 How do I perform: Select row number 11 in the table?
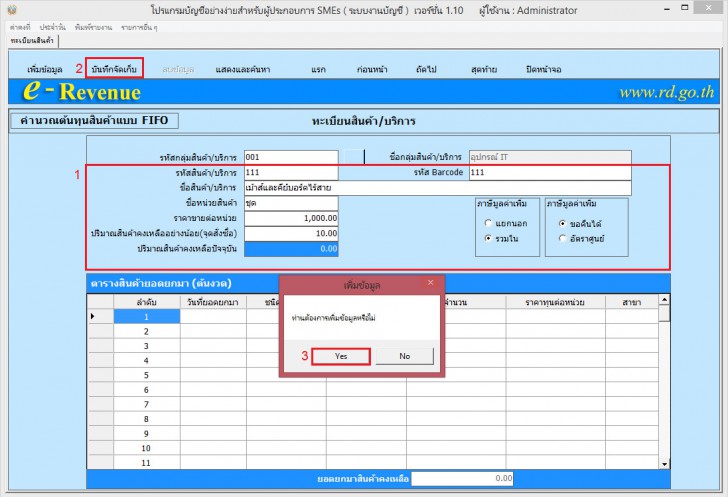(x=146, y=463)
